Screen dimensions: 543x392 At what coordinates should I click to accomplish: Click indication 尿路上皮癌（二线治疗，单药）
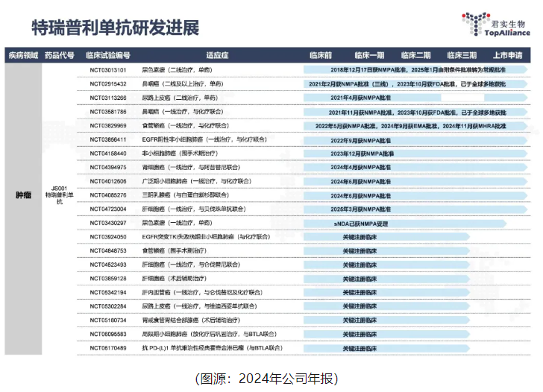click(x=180, y=98)
